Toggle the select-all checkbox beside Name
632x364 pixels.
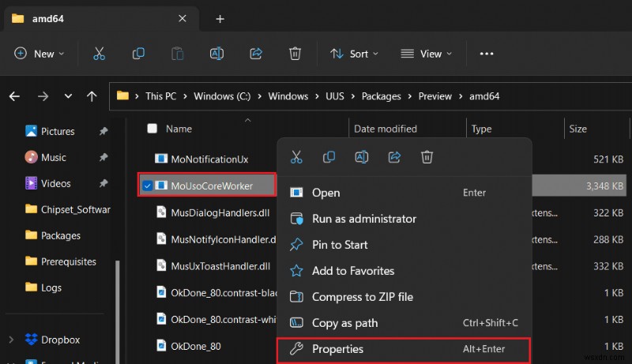click(x=152, y=129)
